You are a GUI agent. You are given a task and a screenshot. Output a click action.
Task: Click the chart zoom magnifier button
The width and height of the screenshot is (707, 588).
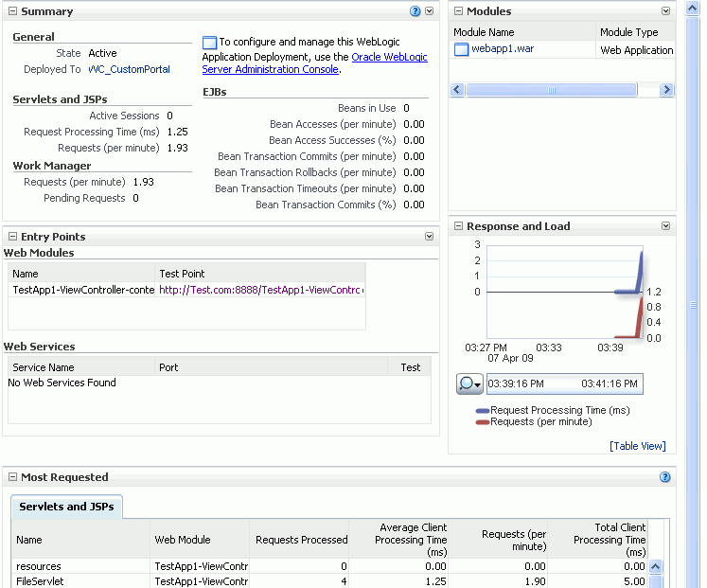pos(469,383)
